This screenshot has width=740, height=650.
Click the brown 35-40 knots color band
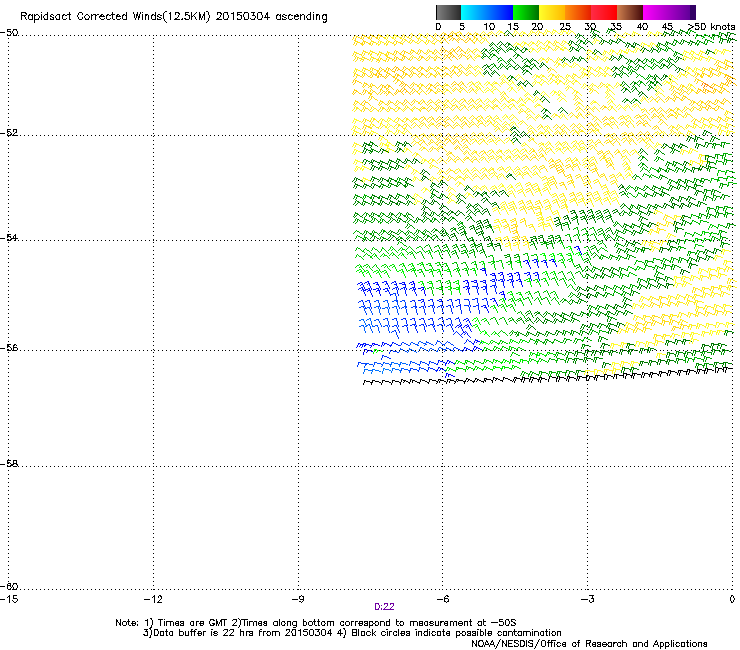630,12
